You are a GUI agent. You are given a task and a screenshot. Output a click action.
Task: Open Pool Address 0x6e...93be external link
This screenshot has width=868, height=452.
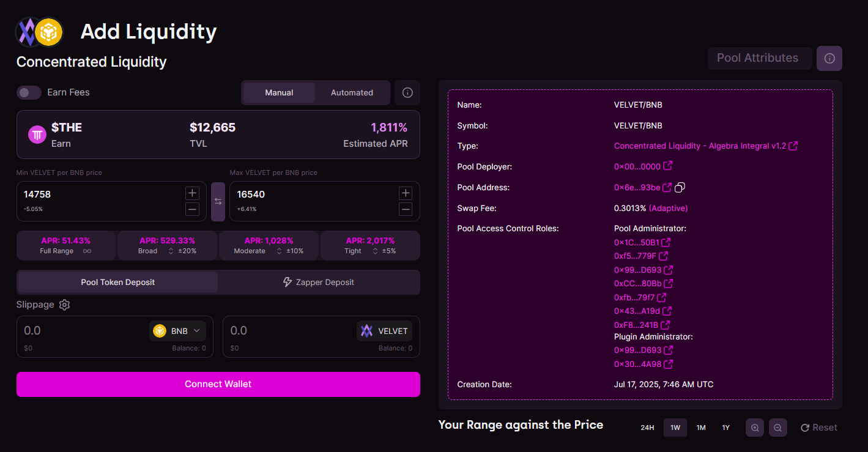[667, 187]
